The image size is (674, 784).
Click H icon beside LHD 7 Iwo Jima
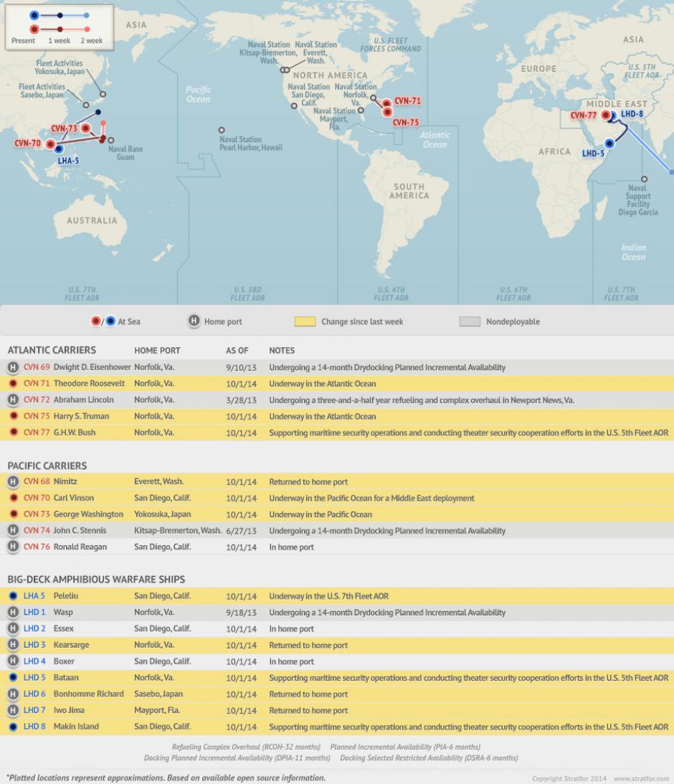13,710
